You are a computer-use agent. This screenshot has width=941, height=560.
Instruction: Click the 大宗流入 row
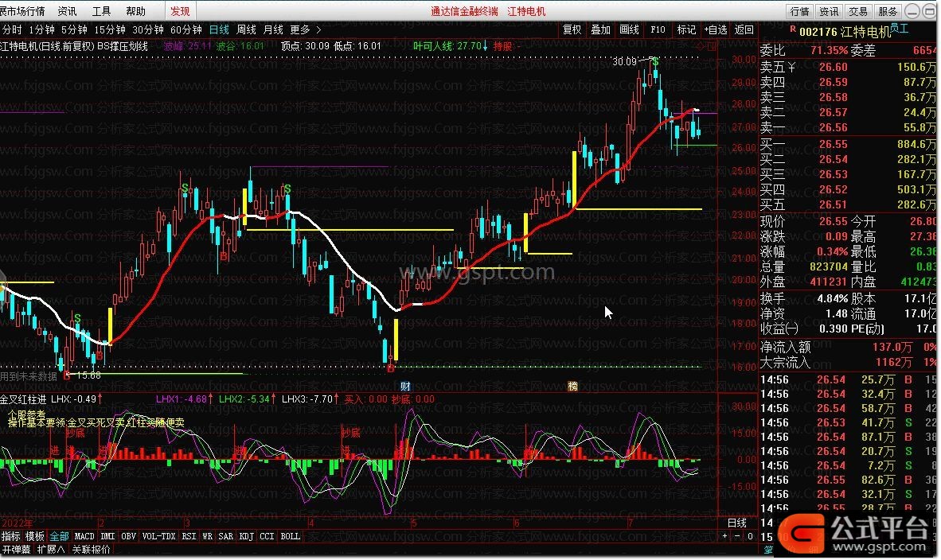point(849,362)
